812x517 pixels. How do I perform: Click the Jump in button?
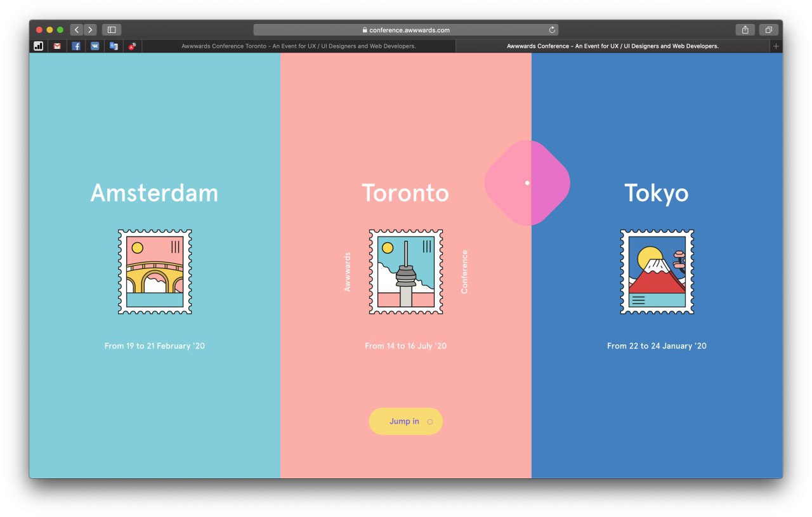click(406, 421)
